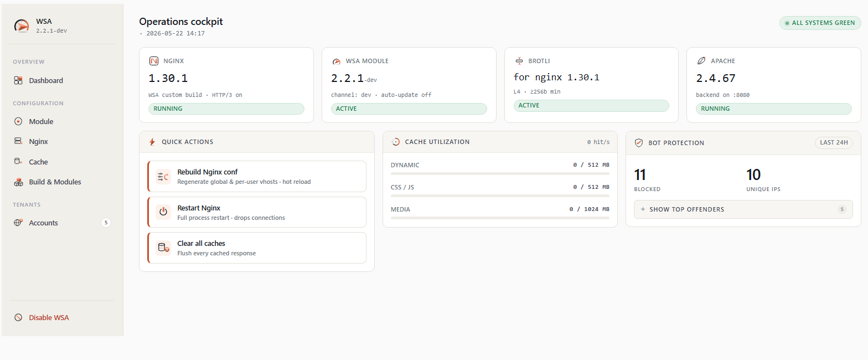
Task: Click the Accounts count badge showing 5
Action: pos(106,223)
